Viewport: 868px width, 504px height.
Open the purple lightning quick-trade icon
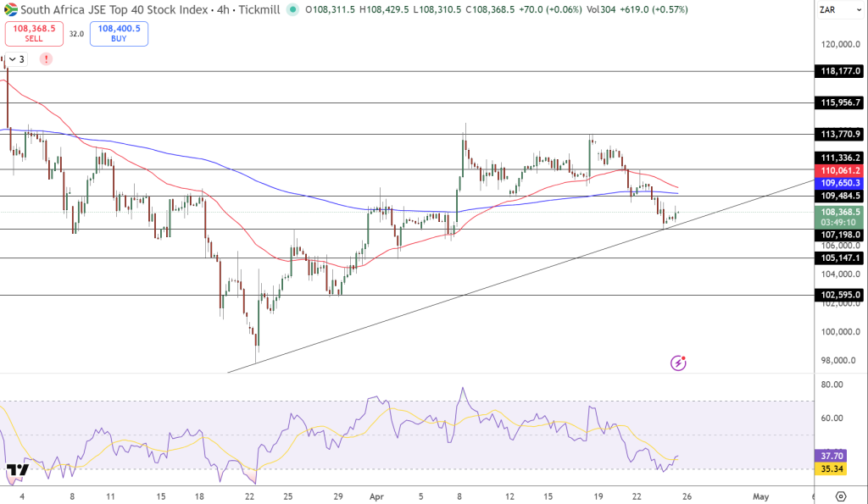676,363
